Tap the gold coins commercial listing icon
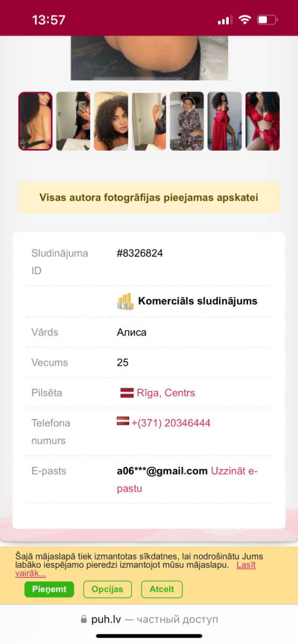The height and width of the screenshot is (644, 298). [x=125, y=301]
